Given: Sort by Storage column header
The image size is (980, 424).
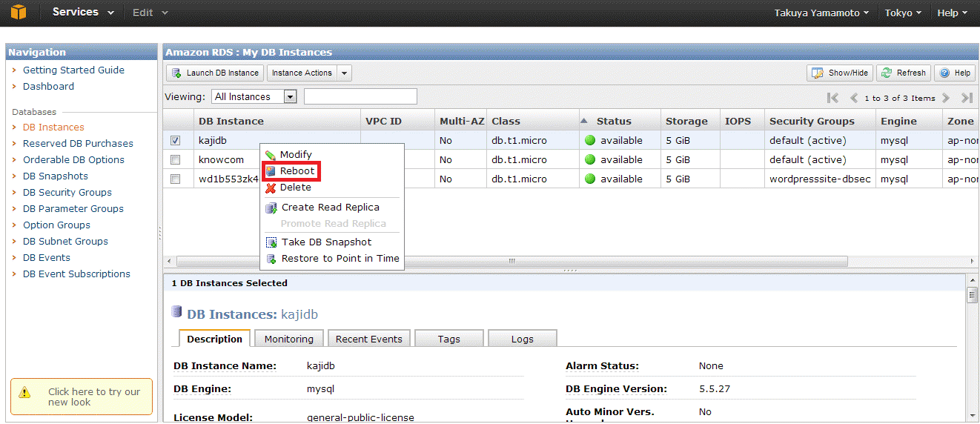Looking at the screenshot, I should [690, 121].
